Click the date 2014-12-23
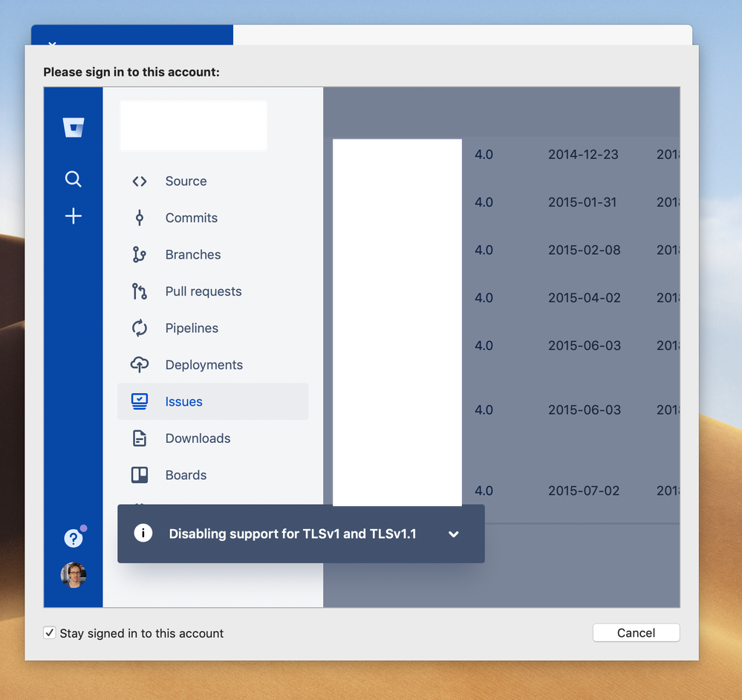 (583, 155)
